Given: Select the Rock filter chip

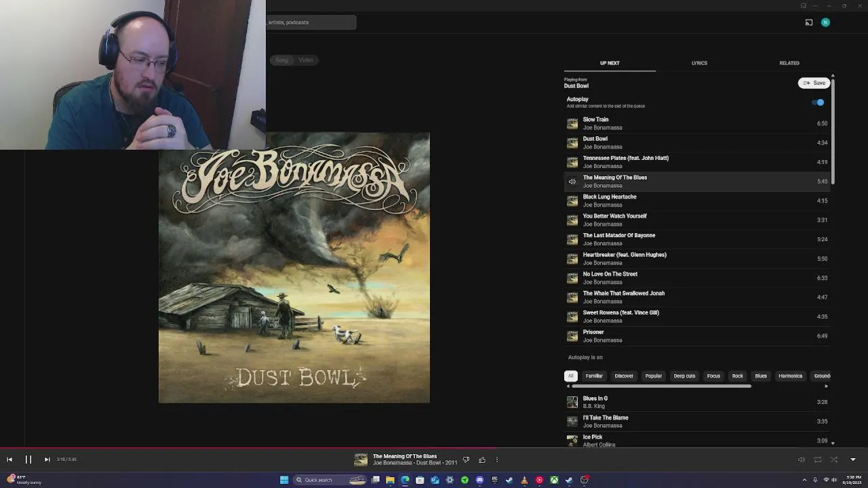Looking at the screenshot, I should [x=737, y=375].
